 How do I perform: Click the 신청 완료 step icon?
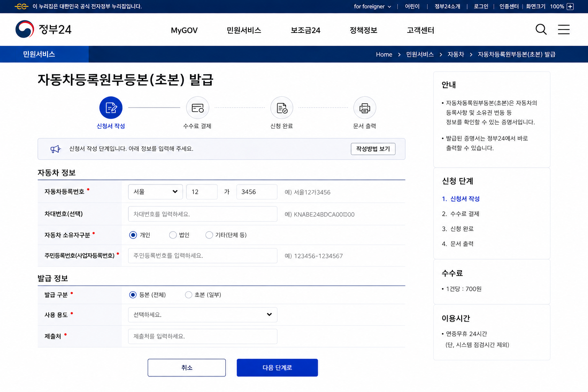click(282, 108)
